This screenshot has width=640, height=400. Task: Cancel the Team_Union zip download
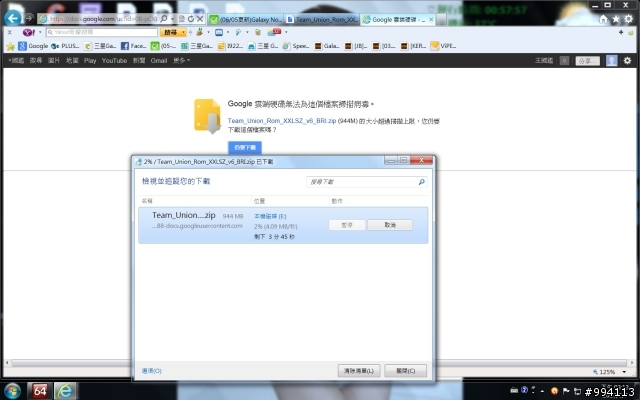[x=390, y=225]
